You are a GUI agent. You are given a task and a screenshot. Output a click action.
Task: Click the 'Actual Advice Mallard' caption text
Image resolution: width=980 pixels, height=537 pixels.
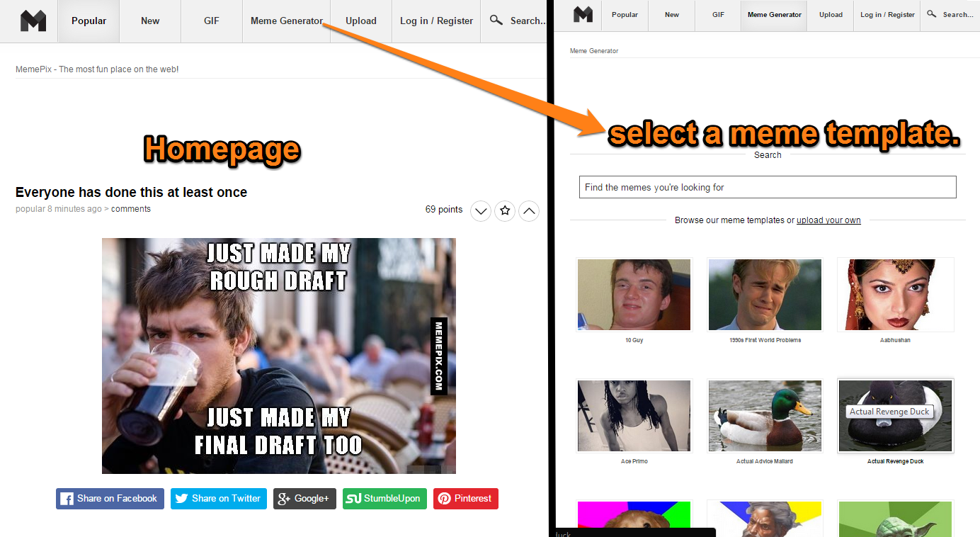tap(765, 462)
